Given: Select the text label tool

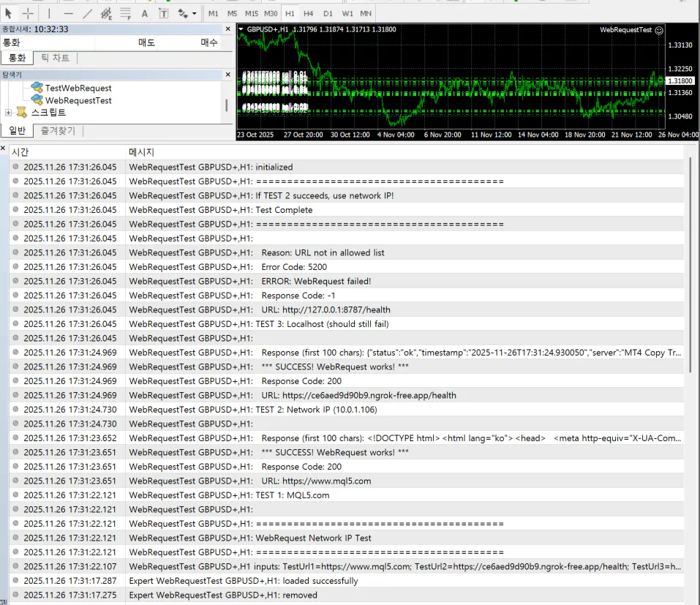Looking at the screenshot, I should point(163,13).
